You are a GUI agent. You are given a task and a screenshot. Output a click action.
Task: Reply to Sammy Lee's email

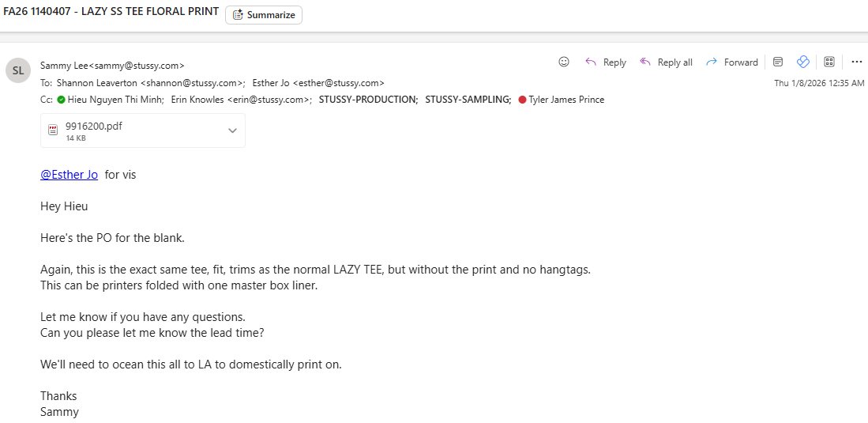pyautogui.click(x=605, y=62)
